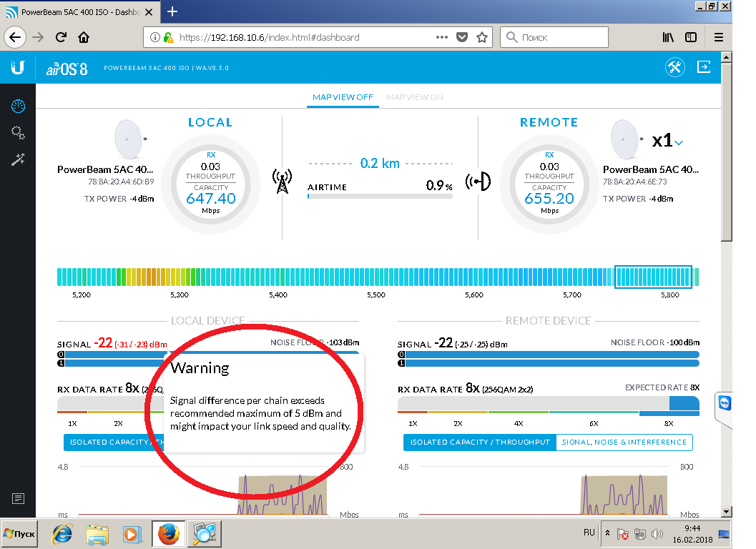The height and width of the screenshot is (549, 756).
Task: Save page to Pocket
Action: (462, 37)
